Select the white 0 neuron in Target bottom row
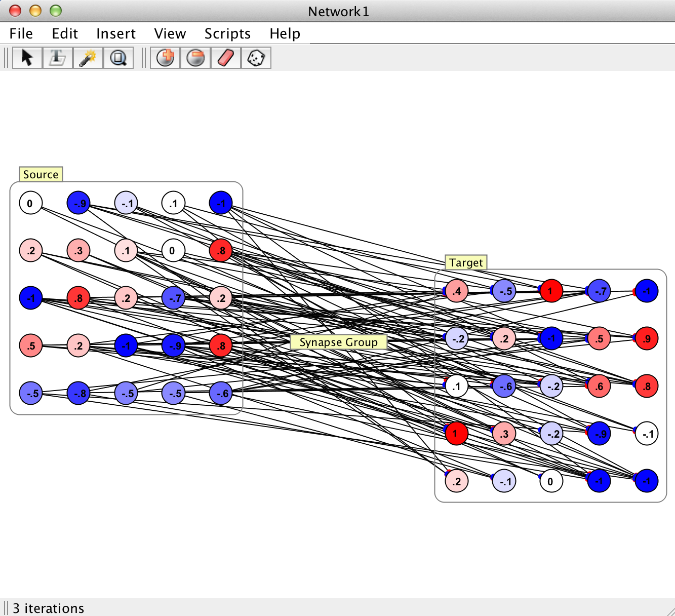Screen dimensions: 675x616 [x=551, y=481]
